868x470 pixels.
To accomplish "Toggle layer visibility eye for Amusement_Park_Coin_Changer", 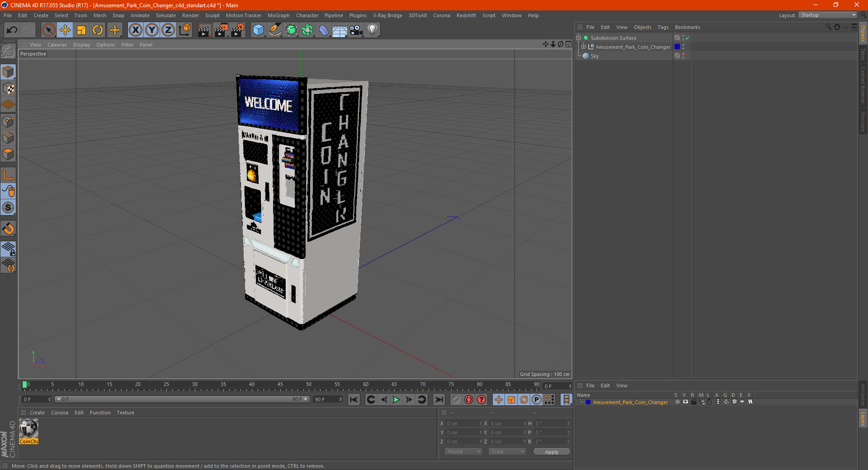I will point(685,402).
